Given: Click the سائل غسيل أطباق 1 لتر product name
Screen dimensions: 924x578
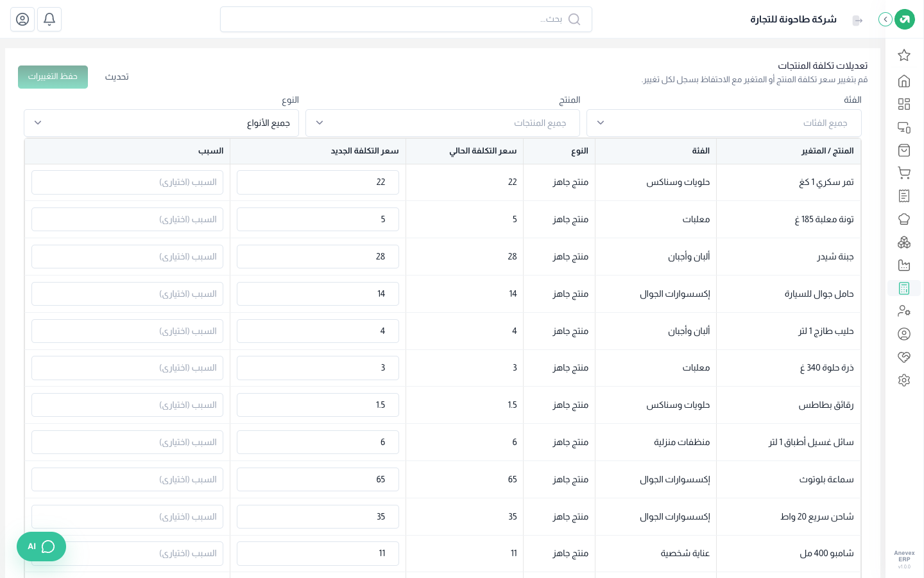Looking at the screenshot, I should point(811,442).
